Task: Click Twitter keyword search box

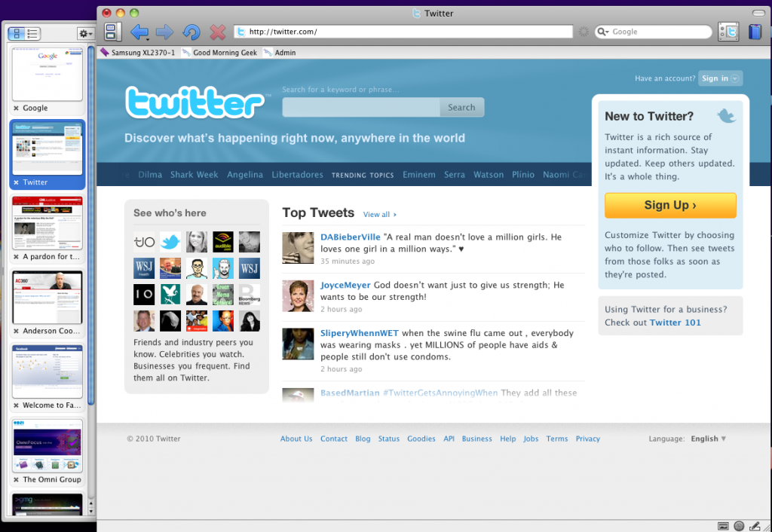Action: (x=361, y=107)
